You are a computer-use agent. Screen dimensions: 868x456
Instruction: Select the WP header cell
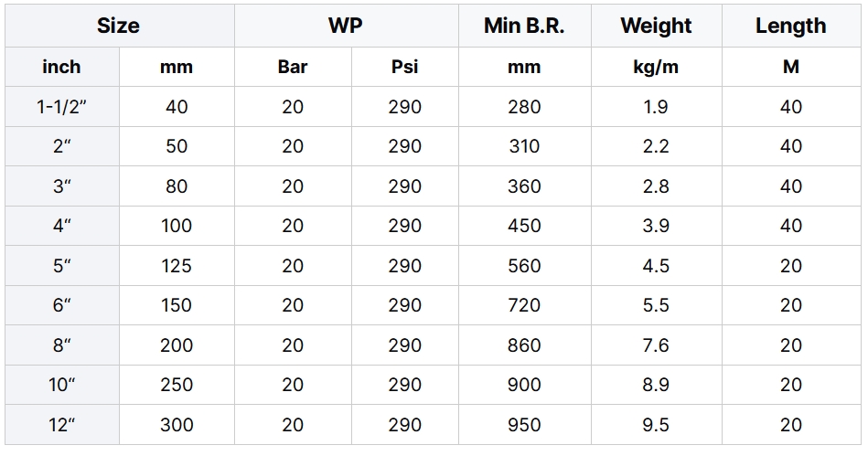click(x=347, y=26)
